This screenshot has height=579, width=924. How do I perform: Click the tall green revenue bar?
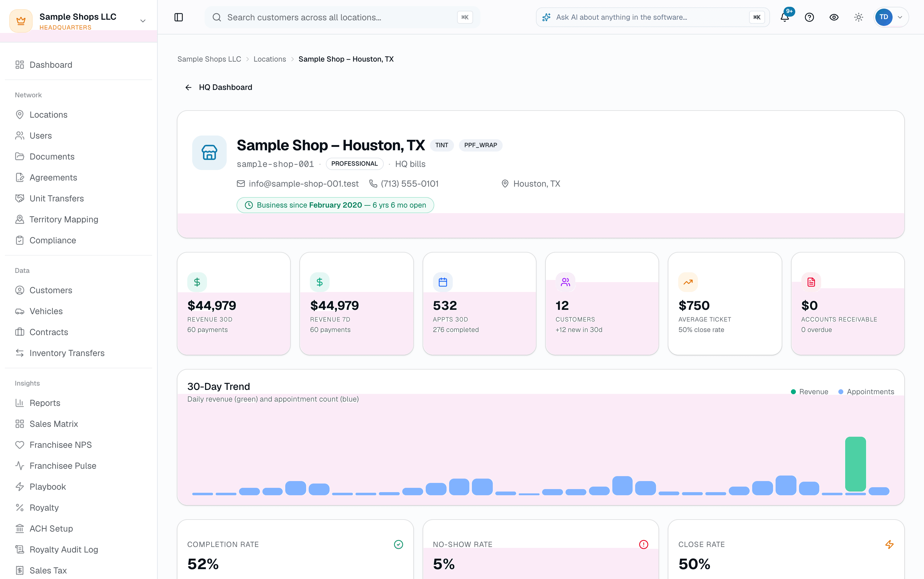pos(855,464)
